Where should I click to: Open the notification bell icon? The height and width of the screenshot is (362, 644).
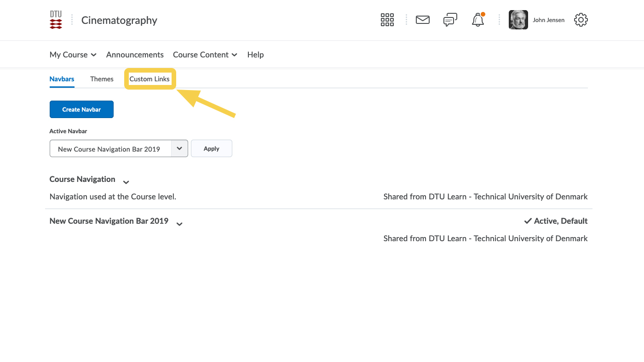478,20
